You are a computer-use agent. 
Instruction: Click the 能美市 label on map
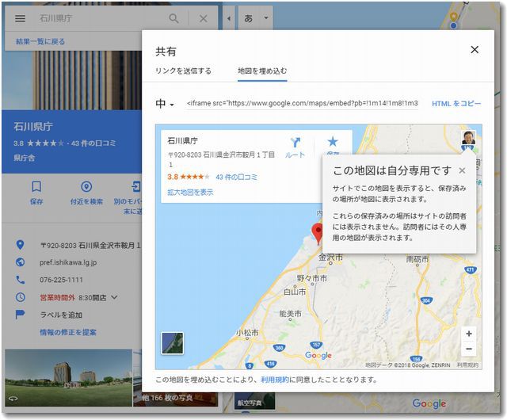(291, 313)
